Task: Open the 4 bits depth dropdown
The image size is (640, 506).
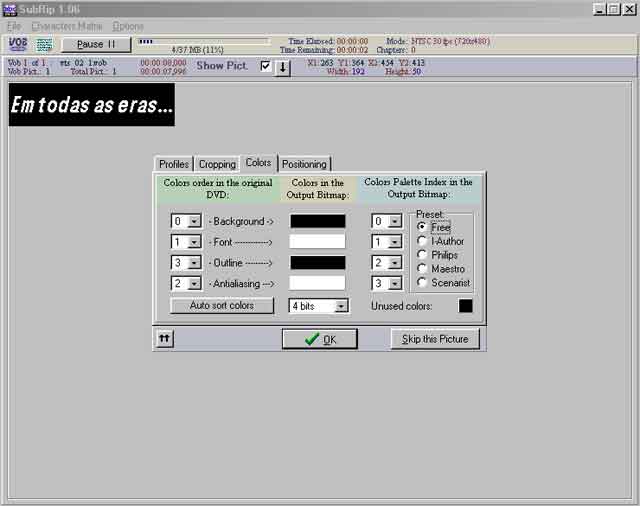Action: click(x=341, y=306)
